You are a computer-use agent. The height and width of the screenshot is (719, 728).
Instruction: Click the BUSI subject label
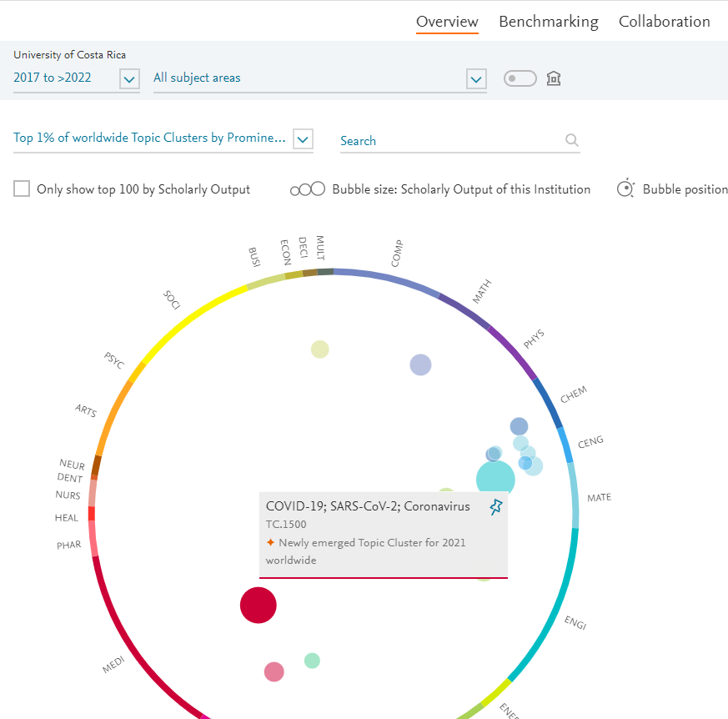point(254,257)
